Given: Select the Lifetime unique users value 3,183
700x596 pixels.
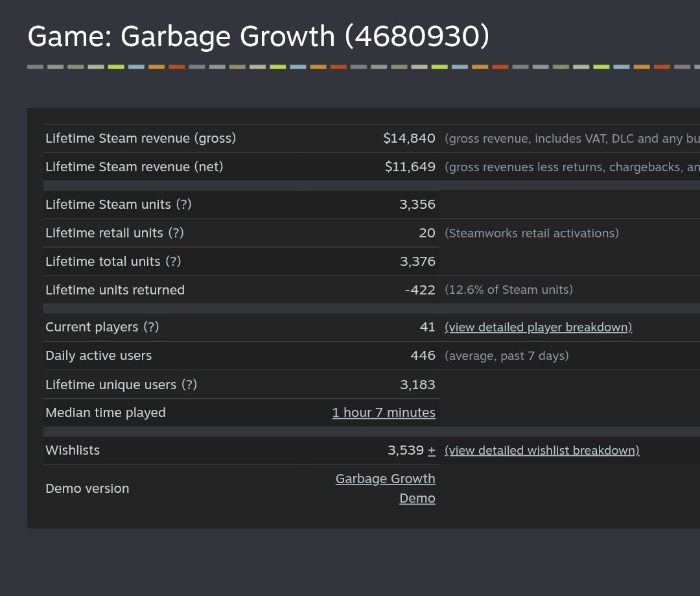Looking at the screenshot, I should click(417, 384).
